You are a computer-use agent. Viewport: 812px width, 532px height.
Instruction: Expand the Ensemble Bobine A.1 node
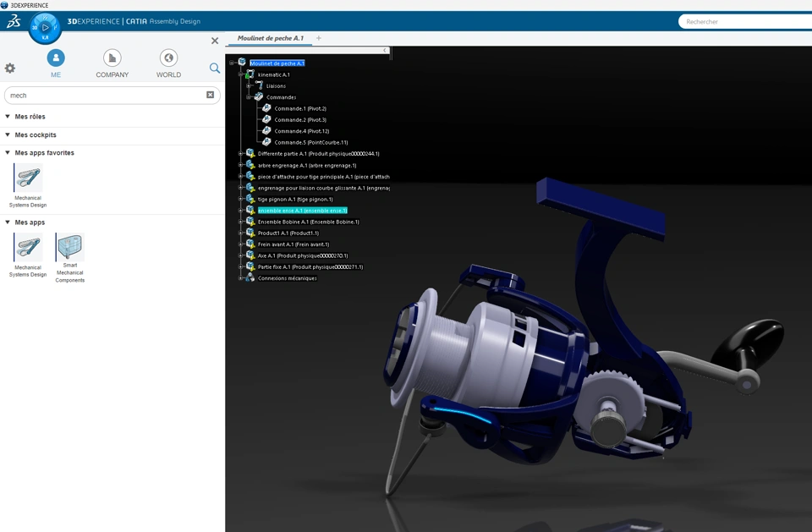240,222
